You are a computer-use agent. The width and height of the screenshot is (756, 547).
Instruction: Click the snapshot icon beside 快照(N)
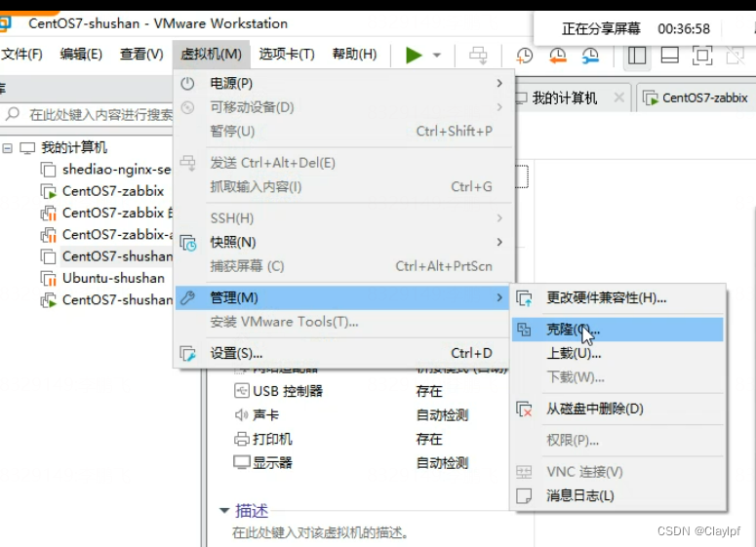click(x=188, y=243)
